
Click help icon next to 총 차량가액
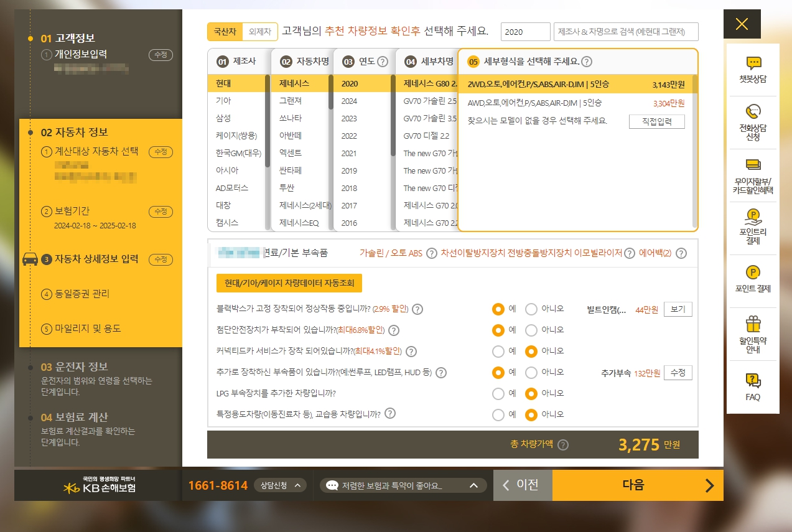pyautogui.click(x=563, y=445)
